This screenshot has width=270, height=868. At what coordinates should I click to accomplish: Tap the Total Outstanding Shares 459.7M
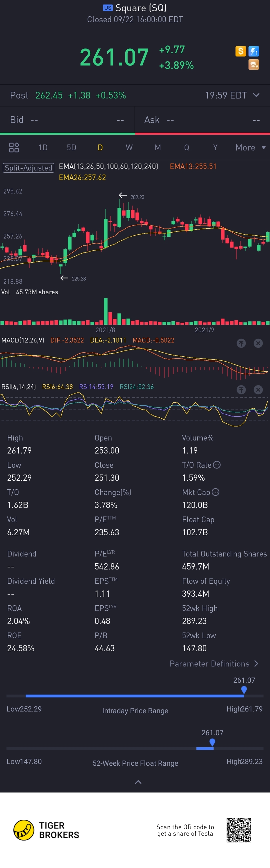pos(195,566)
